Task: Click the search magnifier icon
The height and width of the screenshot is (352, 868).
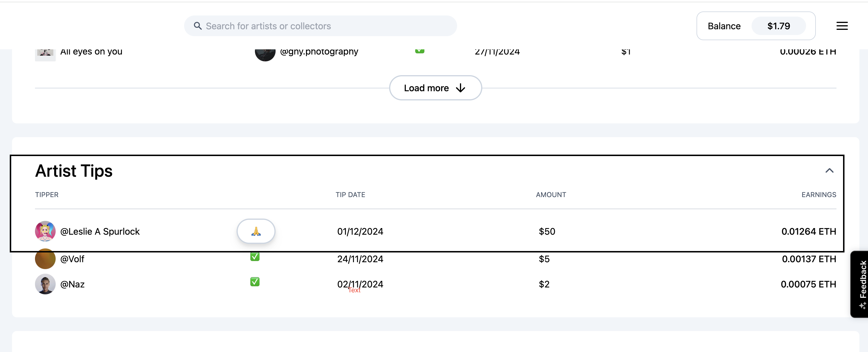Action: click(198, 26)
